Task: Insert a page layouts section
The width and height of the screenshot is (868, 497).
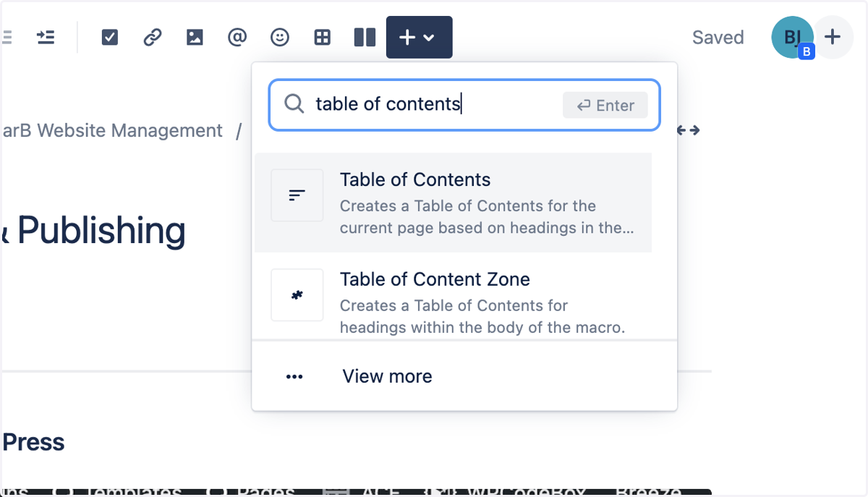Action: coord(365,37)
